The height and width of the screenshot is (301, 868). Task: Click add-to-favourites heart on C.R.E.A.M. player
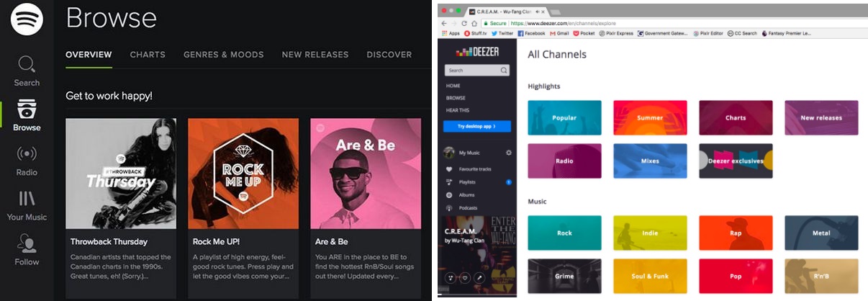[465, 277]
